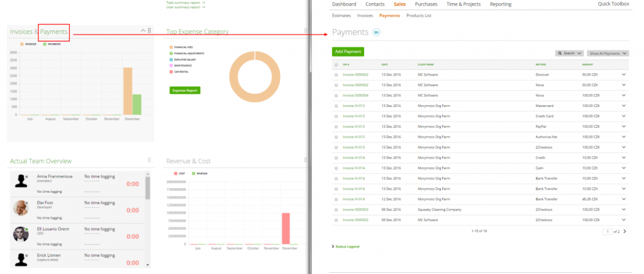Check the Mastercard payment row checkbox
644x274 pixels.
click(336, 106)
